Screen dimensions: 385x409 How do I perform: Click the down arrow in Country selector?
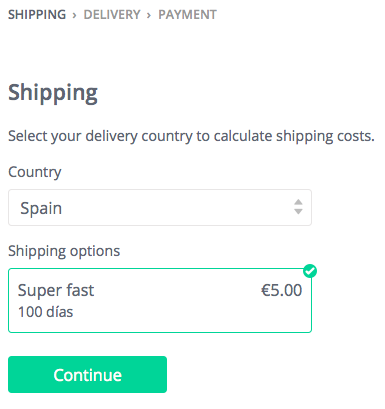point(298,212)
